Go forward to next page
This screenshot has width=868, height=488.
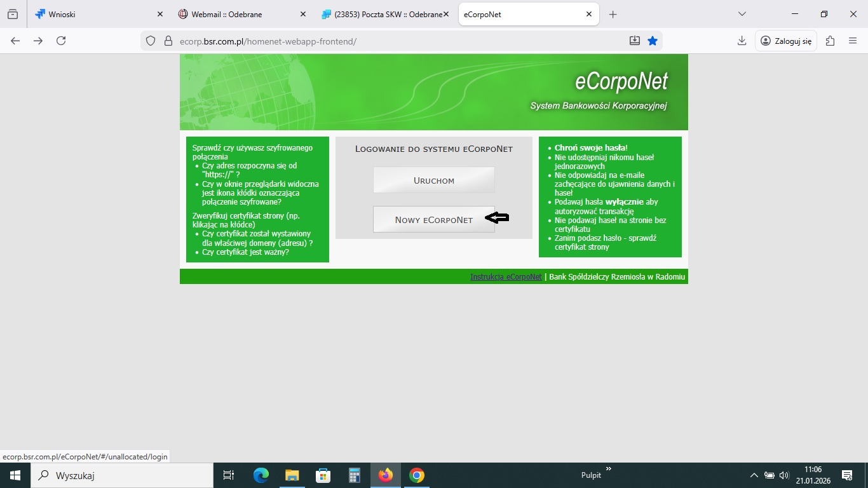38,41
